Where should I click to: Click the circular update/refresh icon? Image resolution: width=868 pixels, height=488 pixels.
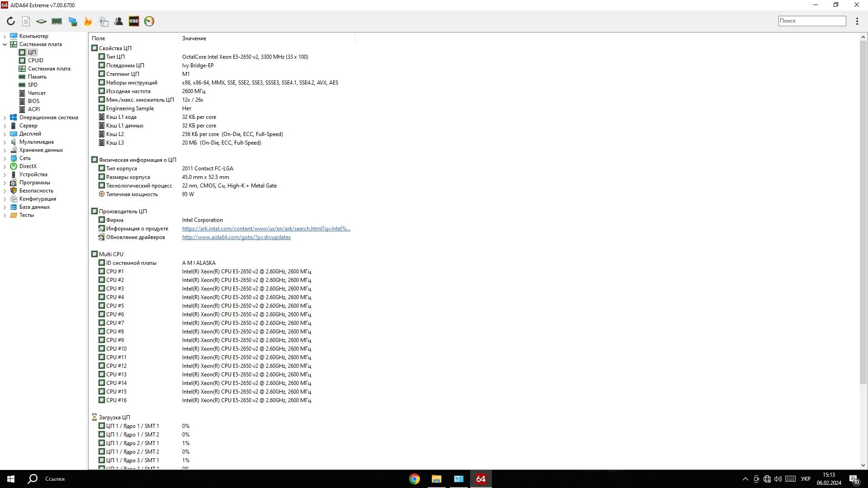[11, 21]
